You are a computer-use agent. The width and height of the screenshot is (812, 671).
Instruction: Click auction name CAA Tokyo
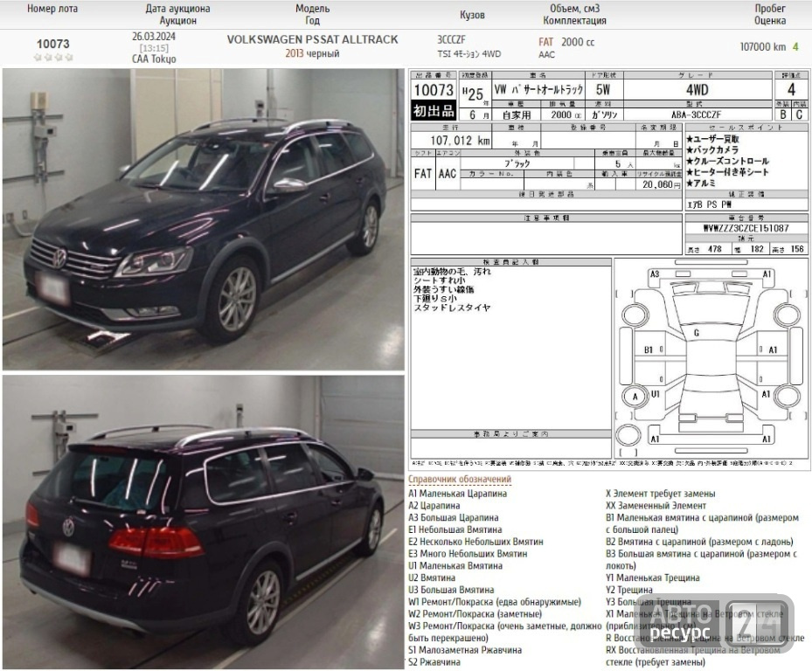pyautogui.click(x=154, y=59)
